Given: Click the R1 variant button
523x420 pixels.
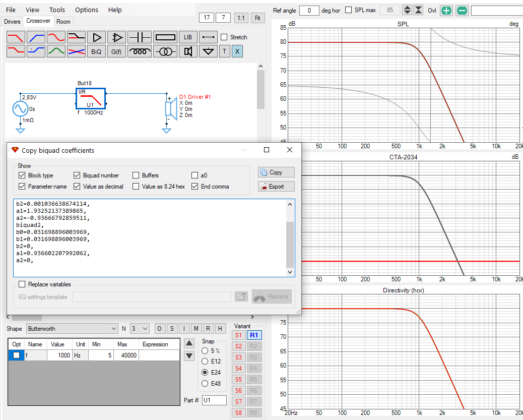Looking at the screenshot, I should (x=254, y=335).
